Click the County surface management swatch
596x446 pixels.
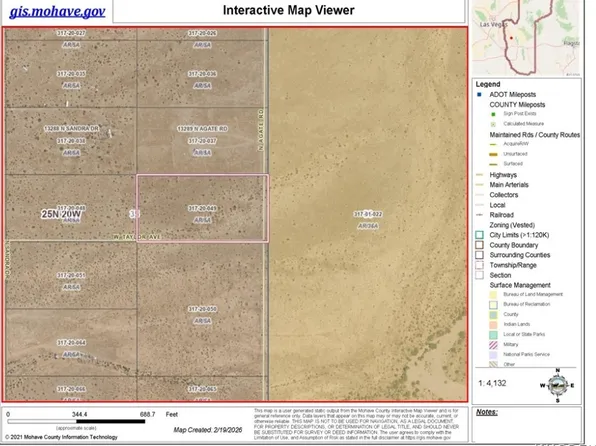click(493, 315)
